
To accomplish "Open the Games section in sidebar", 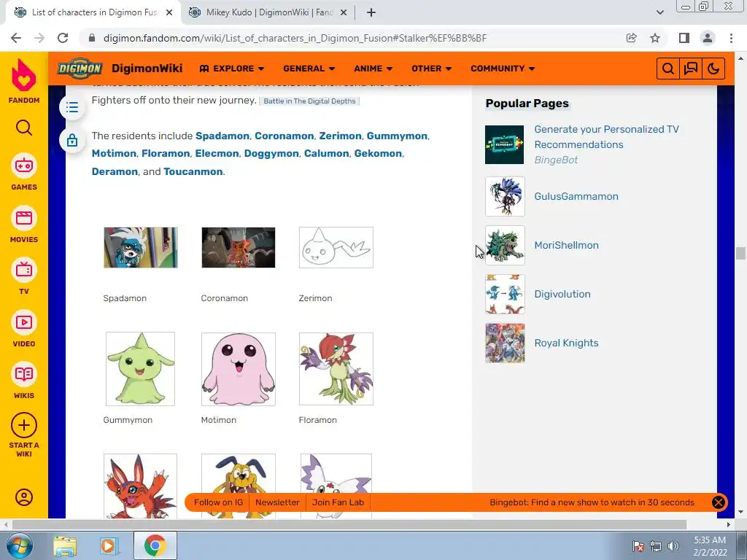I will tap(24, 172).
